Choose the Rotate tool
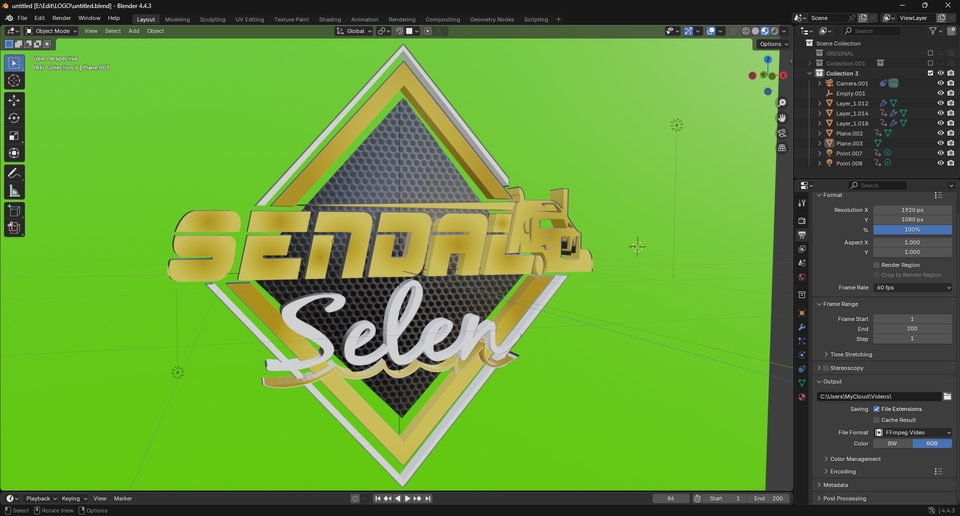This screenshot has height=516, width=960. pyautogui.click(x=14, y=118)
